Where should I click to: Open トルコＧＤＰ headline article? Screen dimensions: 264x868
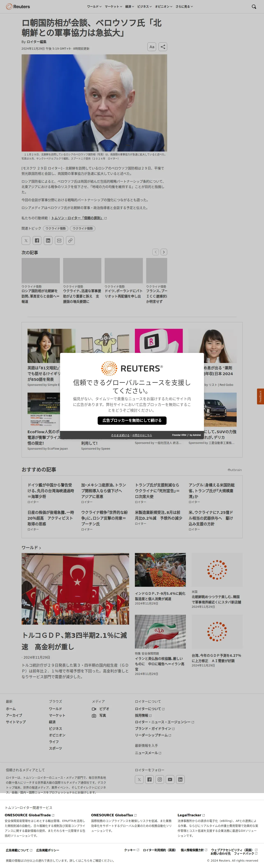pyautogui.click(x=75, y=640)
